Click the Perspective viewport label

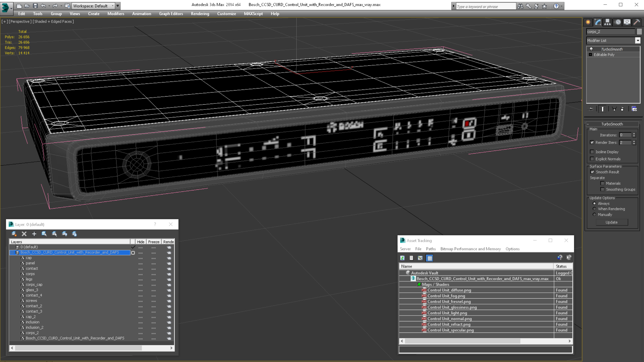coord(20,21)
